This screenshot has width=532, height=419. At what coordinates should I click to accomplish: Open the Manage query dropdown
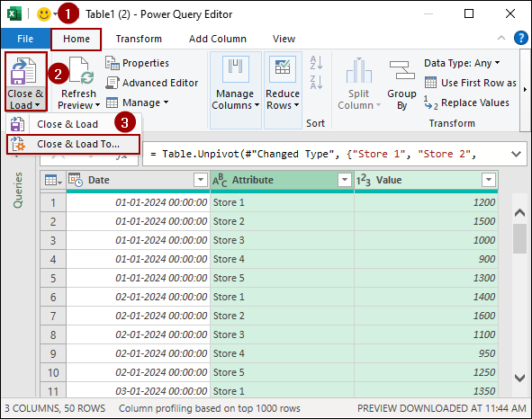click(x=137, y=103)
